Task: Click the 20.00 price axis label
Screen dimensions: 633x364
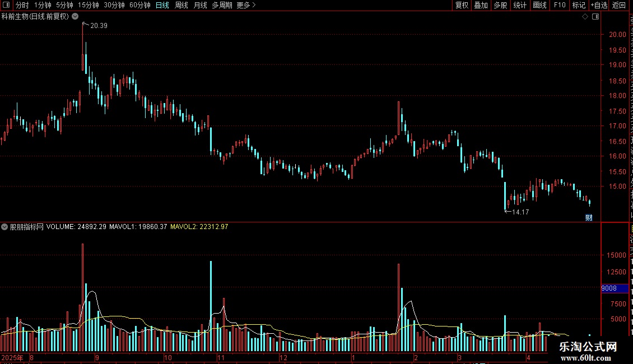Action: coord(617,35)
